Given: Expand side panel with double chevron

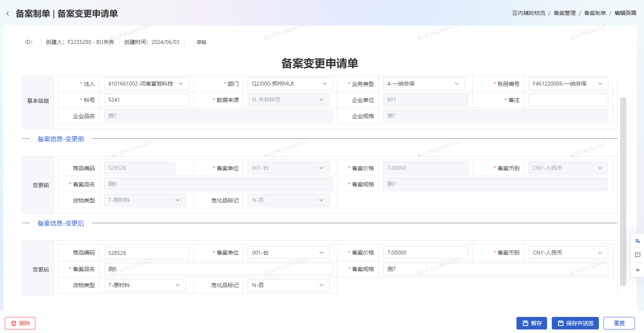Looking at the screenshot, I should coord(637,270).
